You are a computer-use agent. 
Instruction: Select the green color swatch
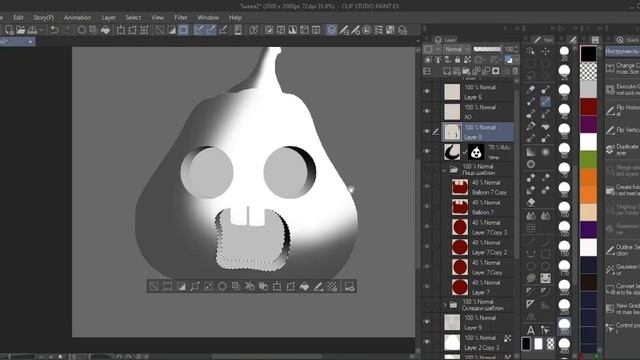coord(588,159)
